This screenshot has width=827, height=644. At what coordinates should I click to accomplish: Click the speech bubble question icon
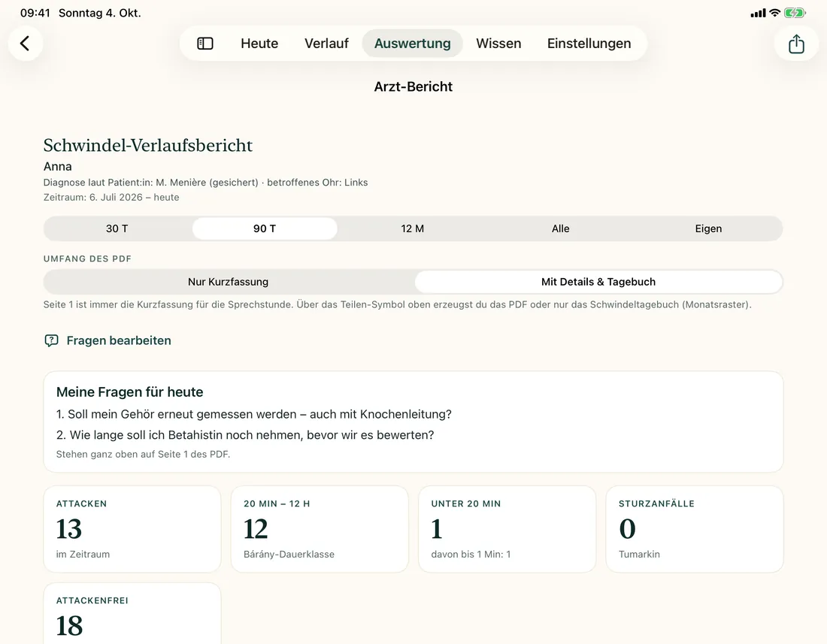pyautogui.click(x=51, y=340)
